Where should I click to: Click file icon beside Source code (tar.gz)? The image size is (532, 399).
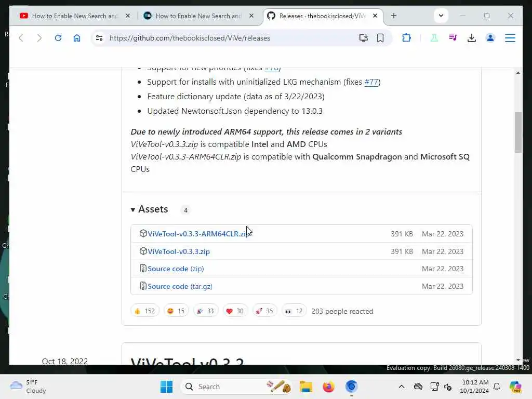(143, 286)
